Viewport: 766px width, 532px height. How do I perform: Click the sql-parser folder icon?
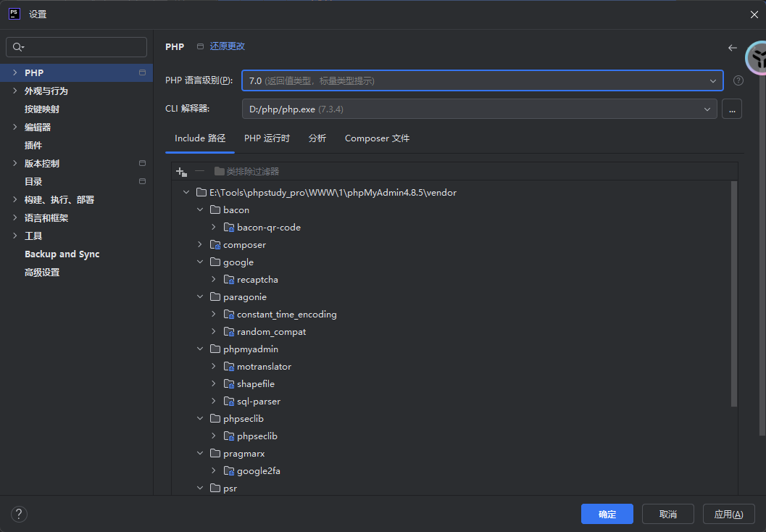click(x=228, y=401)
